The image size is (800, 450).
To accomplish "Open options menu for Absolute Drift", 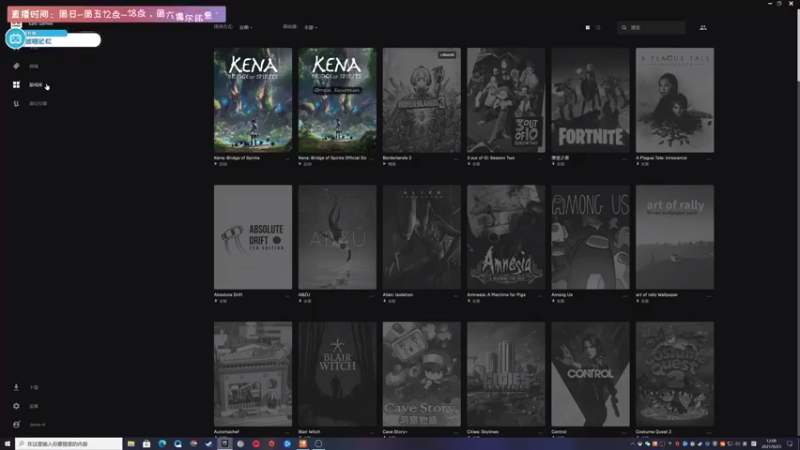I will pos(287,295).
